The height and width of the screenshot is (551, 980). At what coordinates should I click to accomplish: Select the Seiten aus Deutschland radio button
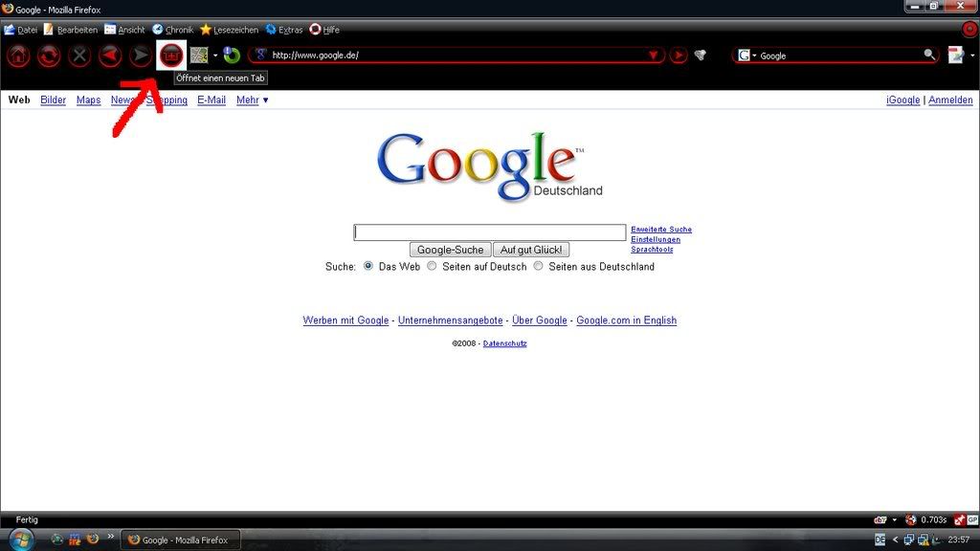[538, 266]
